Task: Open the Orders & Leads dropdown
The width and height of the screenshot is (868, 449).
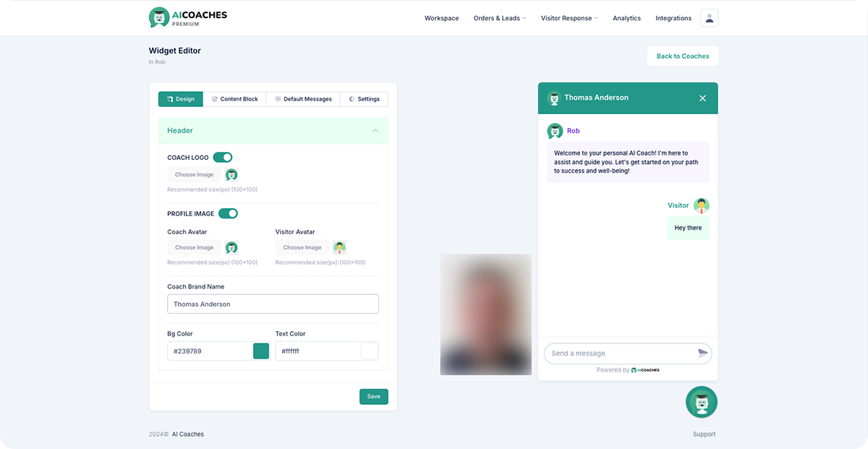Action: pyautogui.click(x=500, y=18)
